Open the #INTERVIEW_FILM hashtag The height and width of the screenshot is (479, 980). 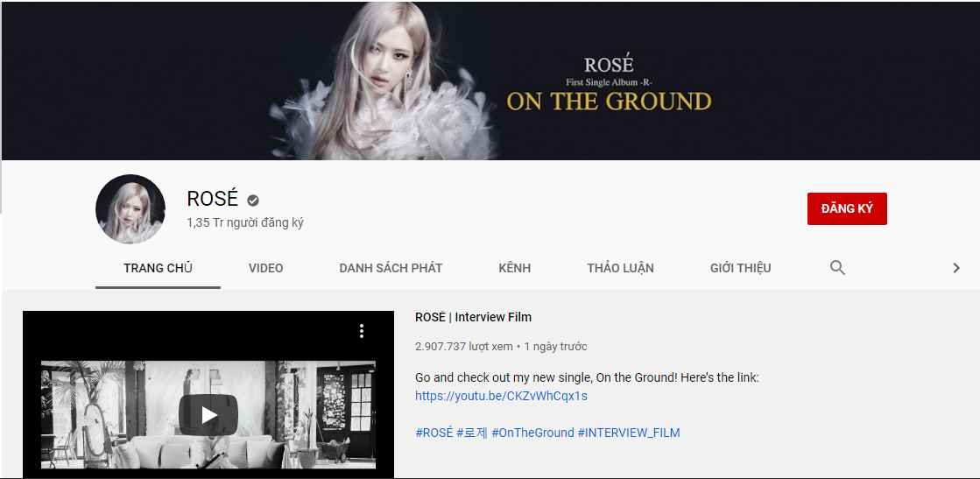[629, 432]
